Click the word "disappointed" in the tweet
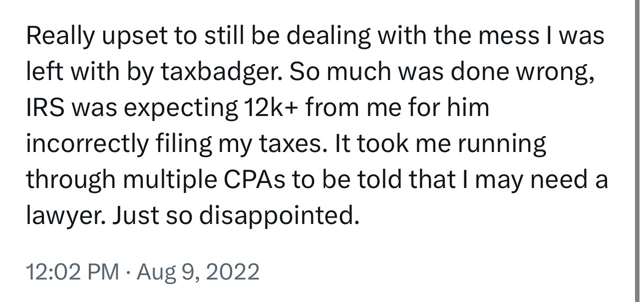Viewport: 644px width, 302px height. [x=279, y=216]
